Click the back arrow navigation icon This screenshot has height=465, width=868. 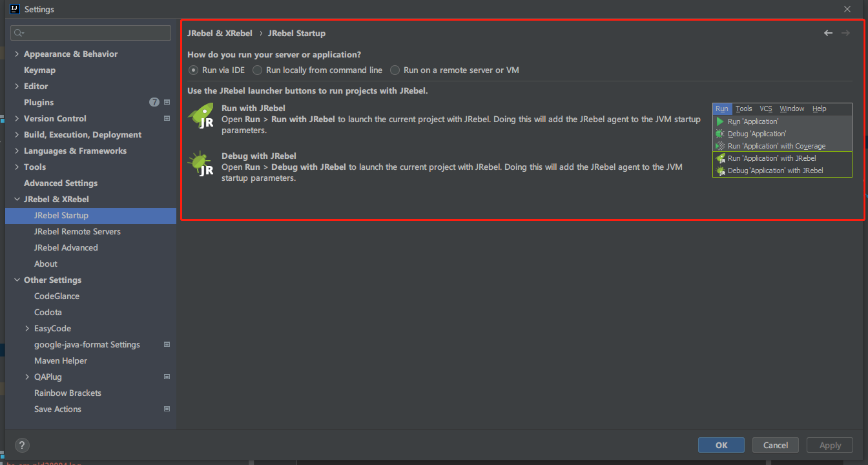828,33
